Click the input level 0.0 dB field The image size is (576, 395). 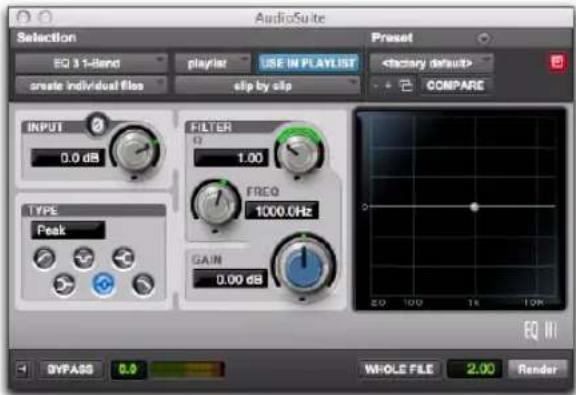[x=68, y=158]
